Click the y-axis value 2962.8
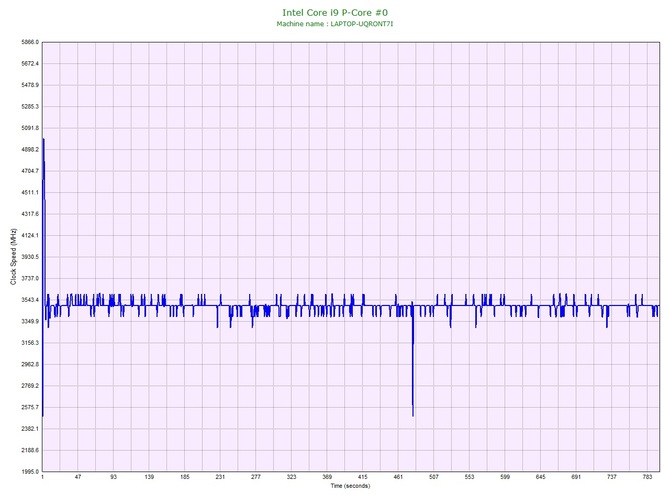This screenshot has height=503, width=670. tap(30, 365)
